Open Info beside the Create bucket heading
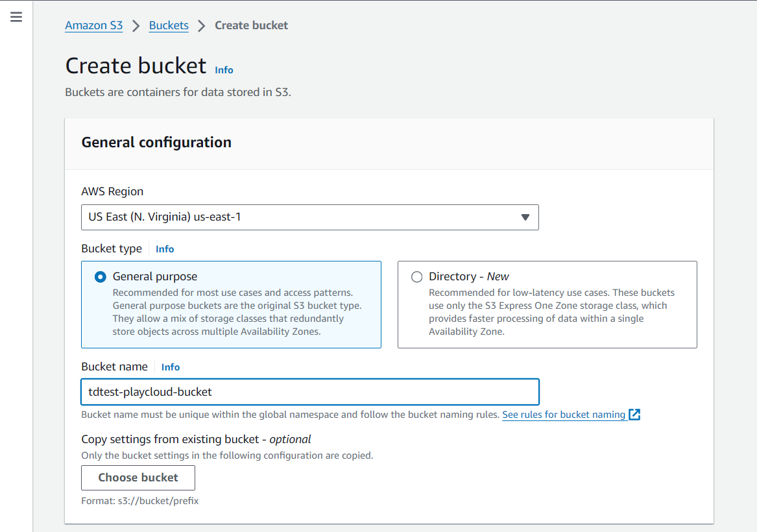This screenshot has width=757, height=532. pos(224,70)
